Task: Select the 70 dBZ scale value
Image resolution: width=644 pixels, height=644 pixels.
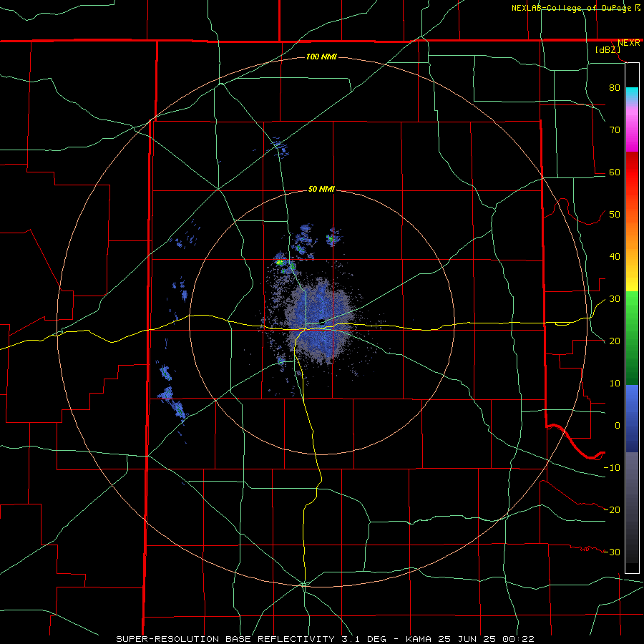Action: [x=615, y=130]
